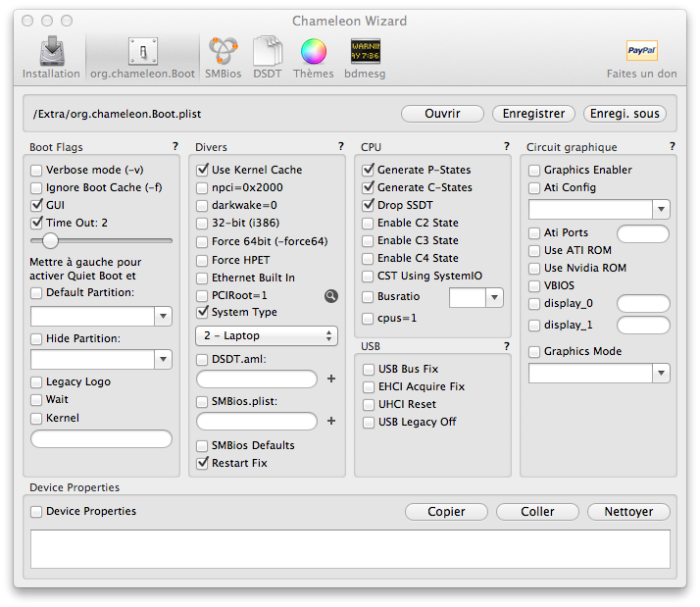Expand the Ati Config dropdown arrow
This screenshot has height=607, width=700.
[661, 209]
